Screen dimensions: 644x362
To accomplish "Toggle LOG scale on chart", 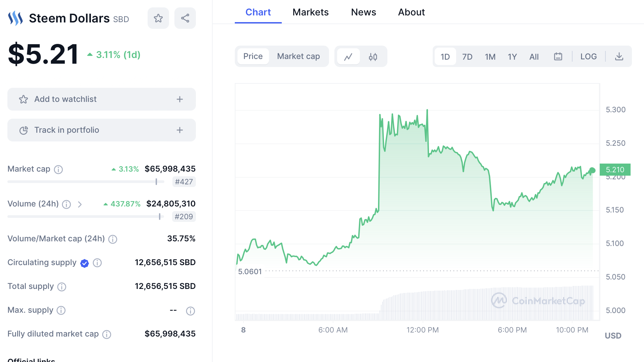I will (x=588, y=57).
